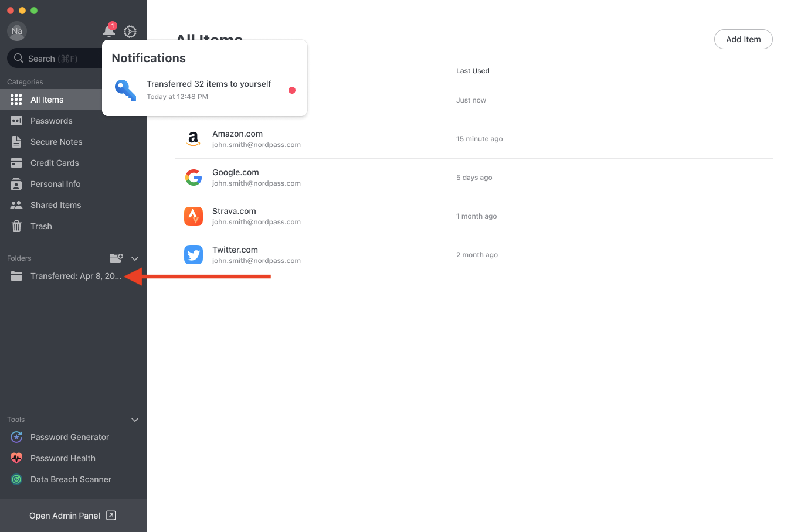Click the Passwords category icon
The height and width of the screenshot is (532, 801).
tap(16, 121)
